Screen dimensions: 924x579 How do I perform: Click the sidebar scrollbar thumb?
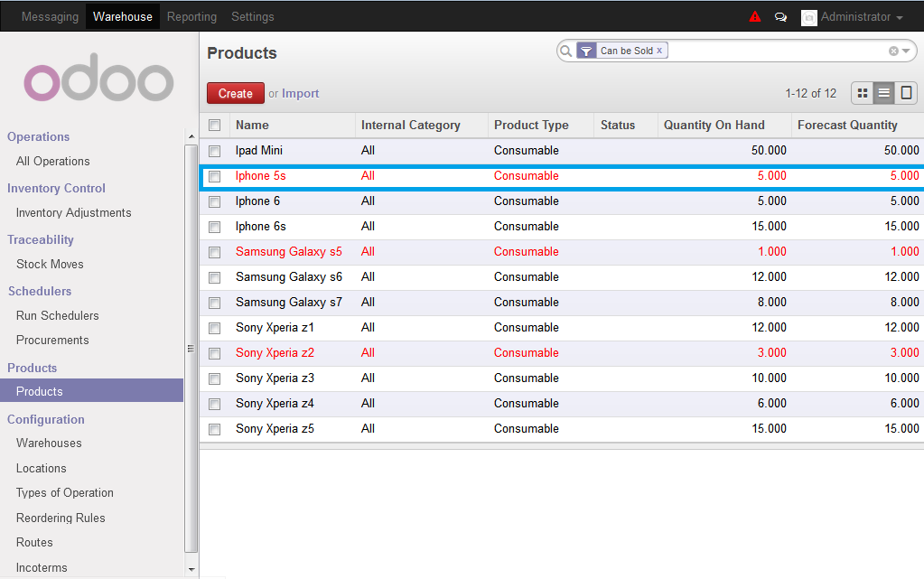(x=191, y=349)
